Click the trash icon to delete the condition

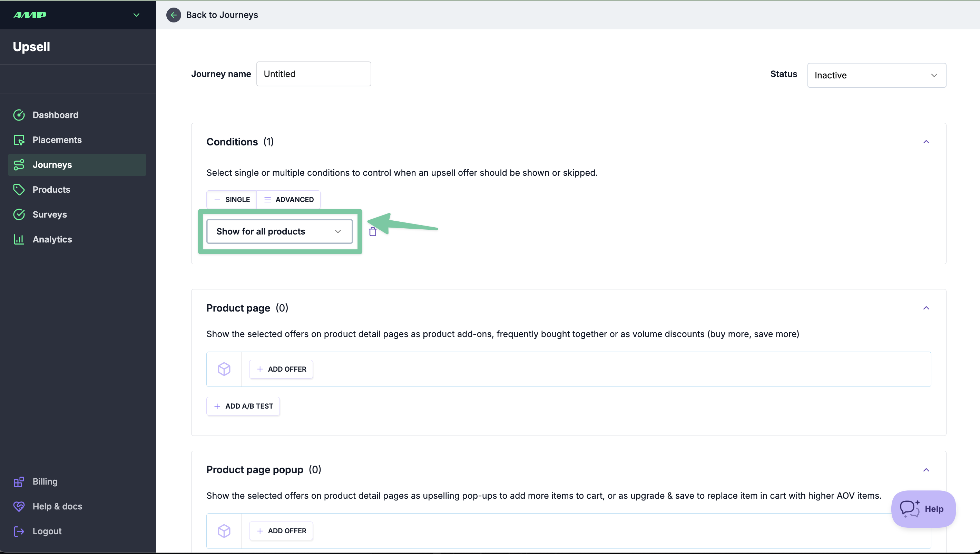pyautogui.click(x=372, y=231)
